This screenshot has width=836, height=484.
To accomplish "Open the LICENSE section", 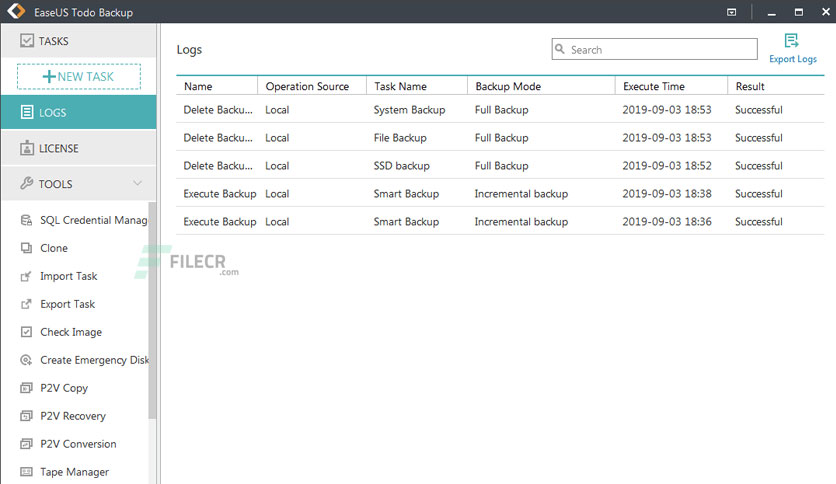I will (x=78, y=148).
